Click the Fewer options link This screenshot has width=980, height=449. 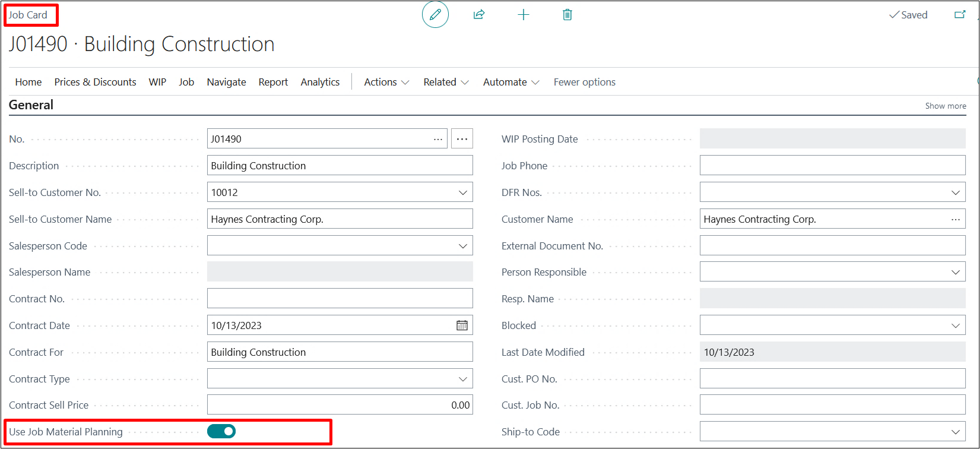click(x=584, y=82)
